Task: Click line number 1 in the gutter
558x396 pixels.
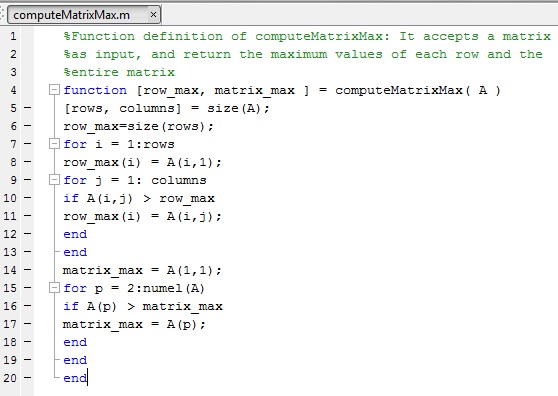Action: click(13, 36)
